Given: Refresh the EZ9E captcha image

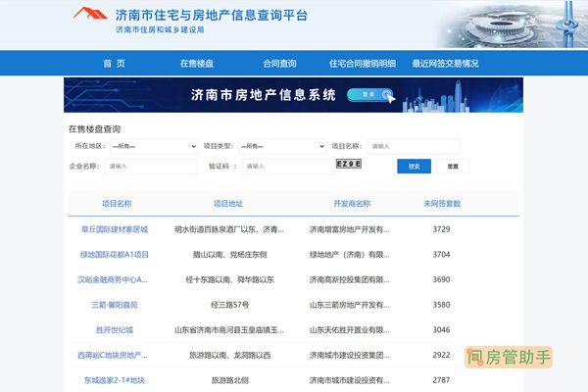Looking at the screenshot, I should click(x=348, y=164).
